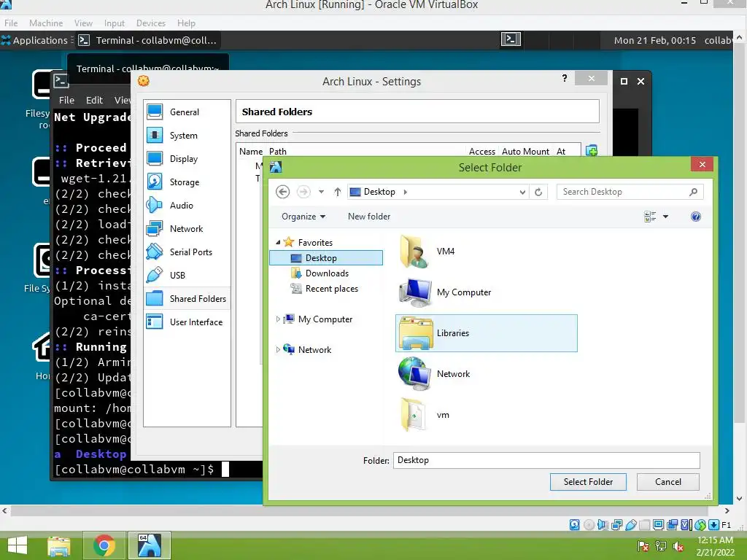The height and width of the screenshot is (560, 747).
Task: Open the help icon in Select Folder
Action: (x=695, y=217)
